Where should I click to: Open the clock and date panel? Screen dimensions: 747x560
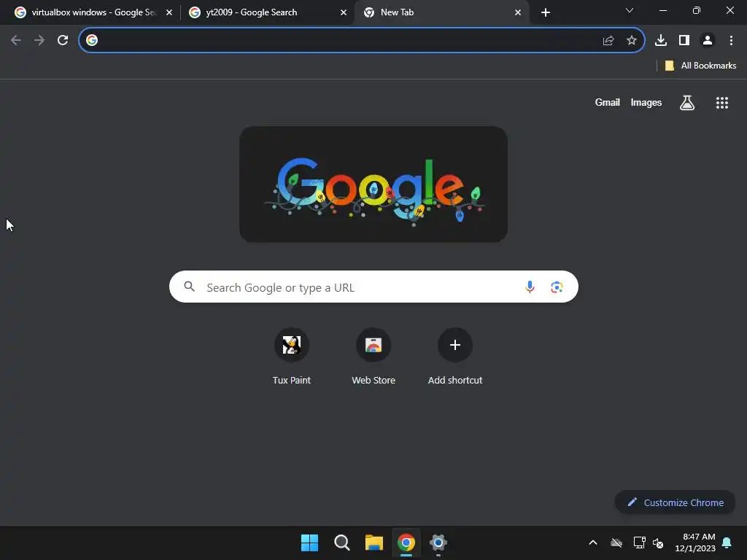tap(695, 542)
